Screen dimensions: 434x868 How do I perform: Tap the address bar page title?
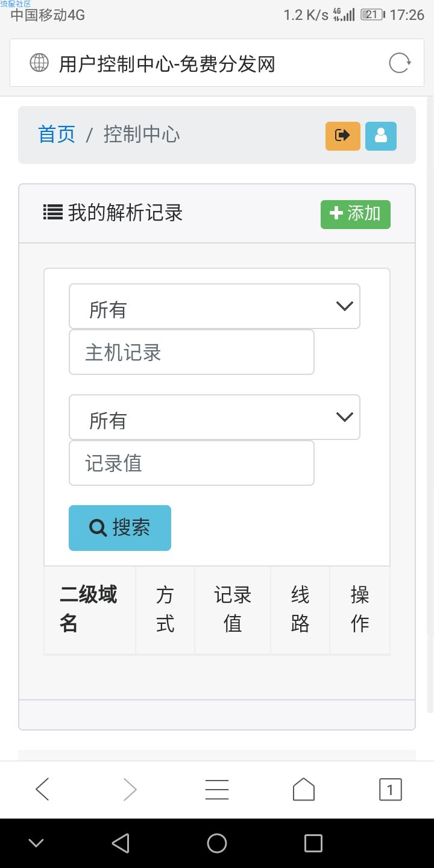[x=167, y=63]
